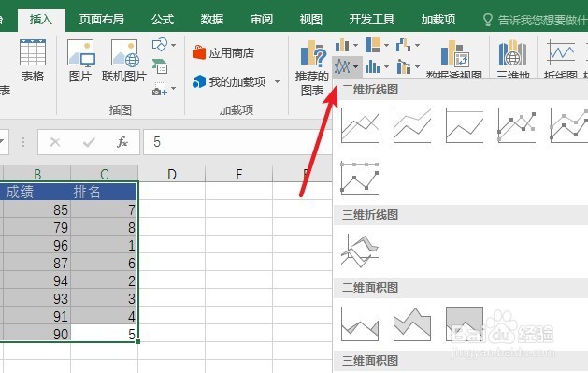Viewport: 588px width, 373px height.
Task: Select column C header
Action: coord(105,174)
